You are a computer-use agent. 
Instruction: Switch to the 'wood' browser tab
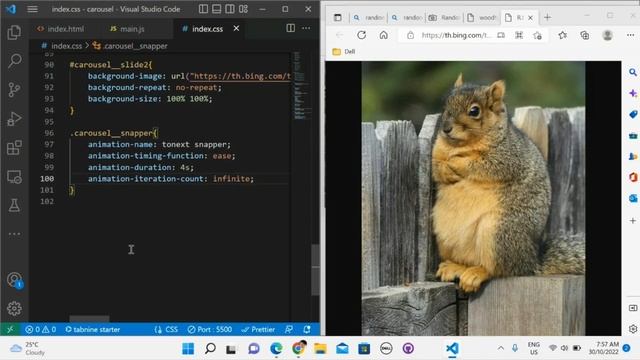(x=481, y=17)
